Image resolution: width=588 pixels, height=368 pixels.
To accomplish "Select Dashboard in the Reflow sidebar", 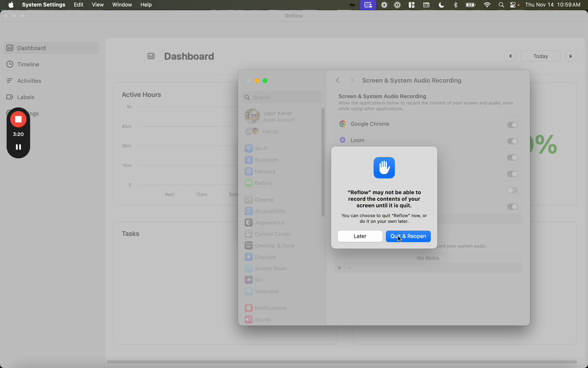I will (31, 48).
